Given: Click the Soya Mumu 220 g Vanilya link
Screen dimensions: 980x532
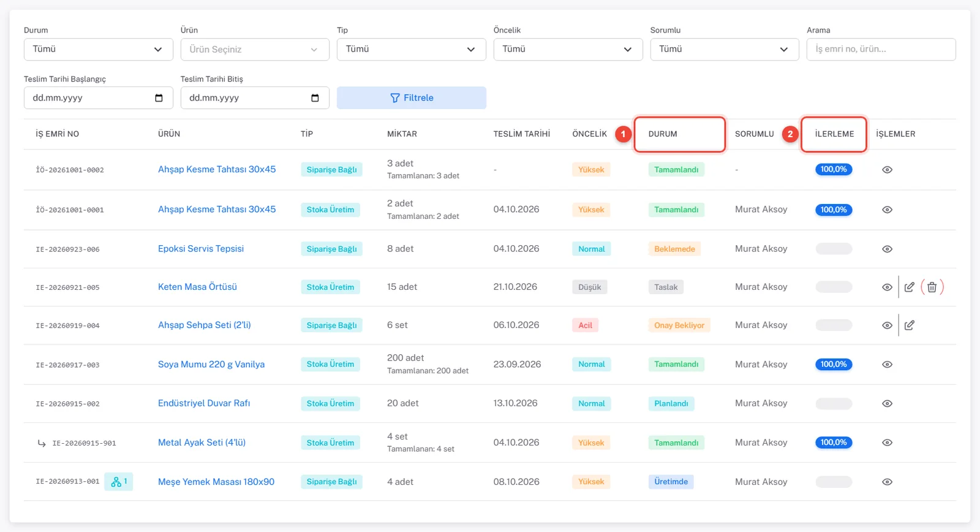Looking at the screenshot, I should click(211, 364).
